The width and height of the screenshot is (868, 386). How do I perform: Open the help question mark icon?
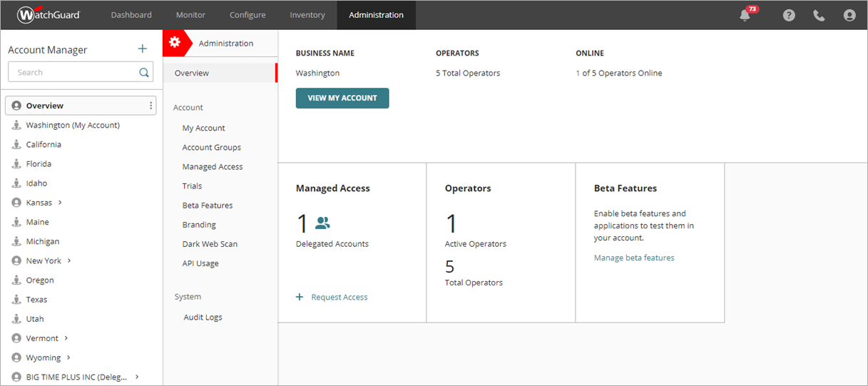pos(789,15)
